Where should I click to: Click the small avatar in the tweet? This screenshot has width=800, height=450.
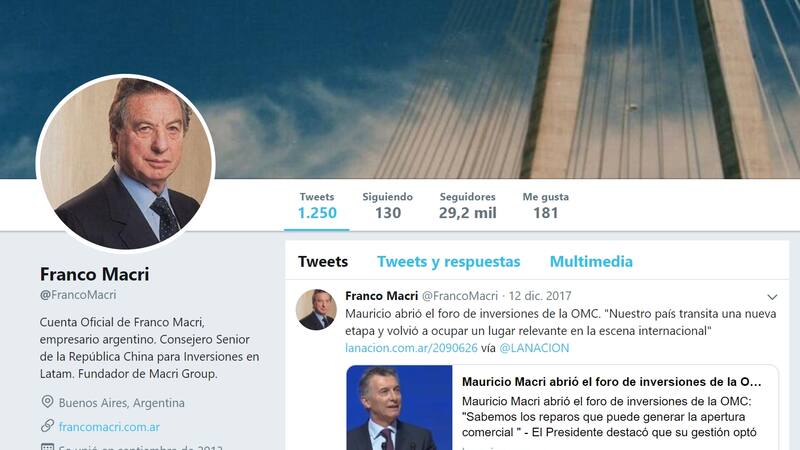[316, 310]
